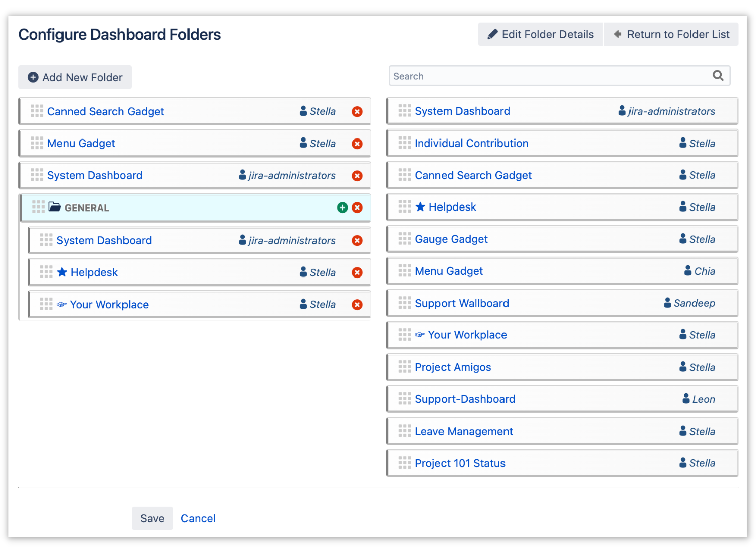Click the arrow icon on Return to Folder List
The width and height of the screenshot is (756, 554).
[617, 34]
